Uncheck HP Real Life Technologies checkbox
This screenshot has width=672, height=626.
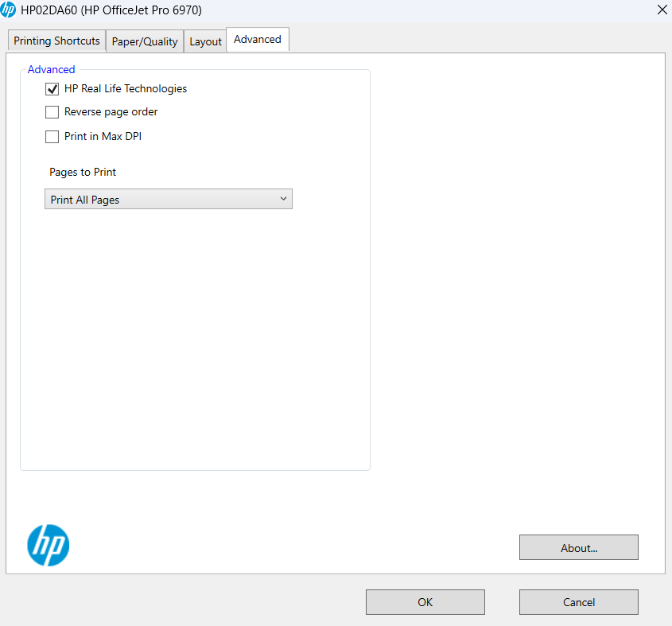point(52,89)
